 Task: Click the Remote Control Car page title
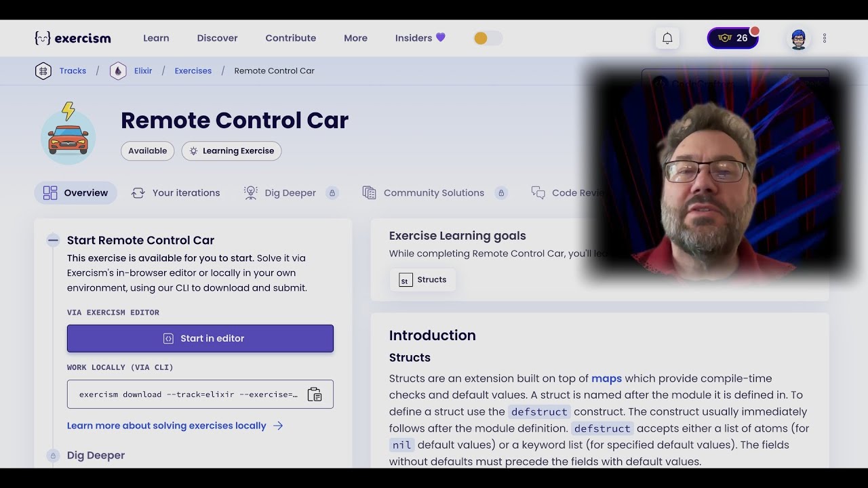235,121
